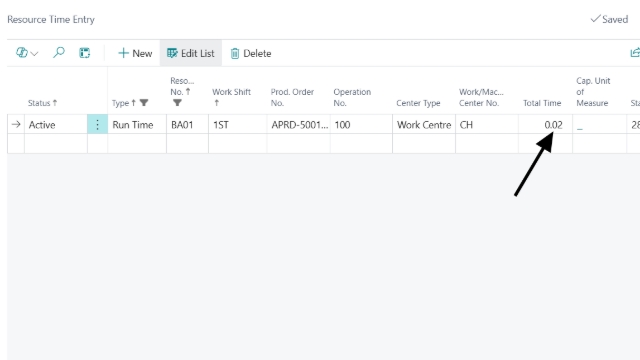The image size is (640, 360).
Task: Create a New time entry
Action: (x=135, y=53)
